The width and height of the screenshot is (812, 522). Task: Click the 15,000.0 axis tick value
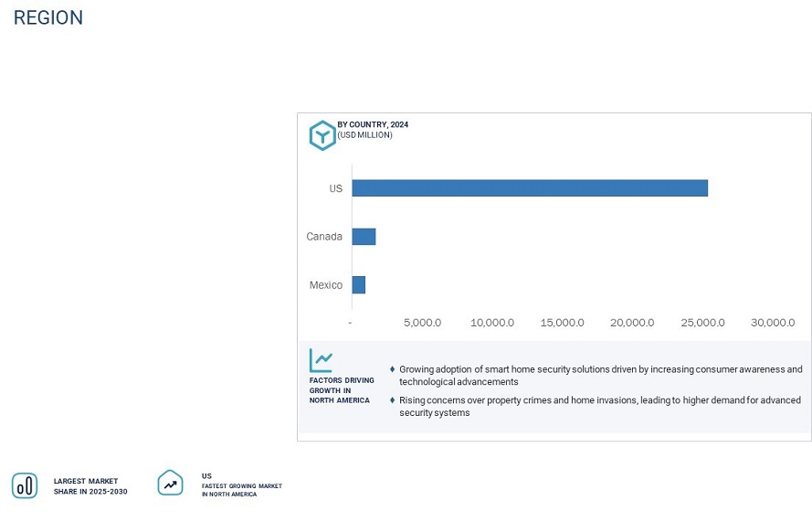[x=562, y=323]
